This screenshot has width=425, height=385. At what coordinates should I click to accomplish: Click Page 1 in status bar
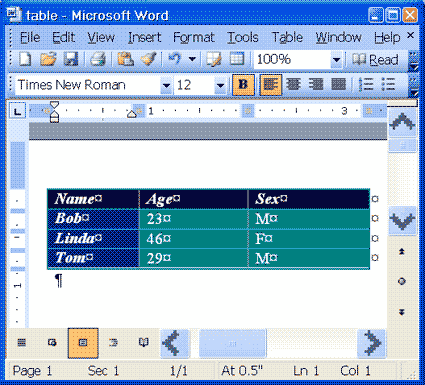point(32,371)
